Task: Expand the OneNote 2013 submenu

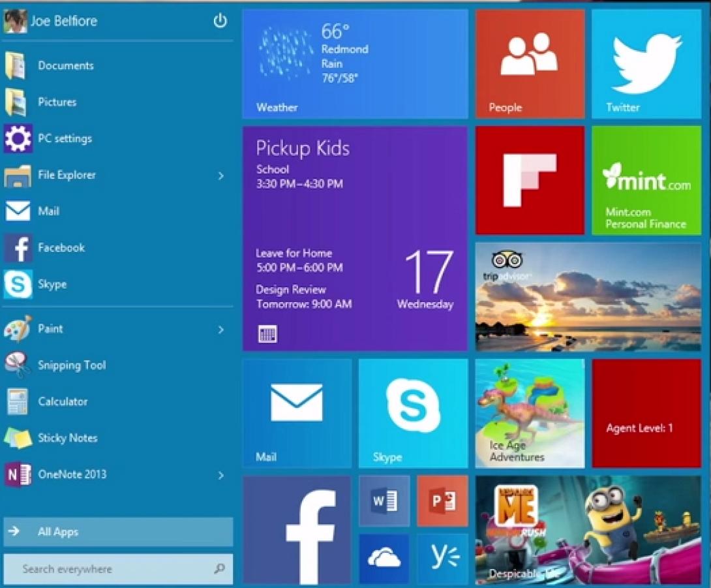Action: (221, 476)
